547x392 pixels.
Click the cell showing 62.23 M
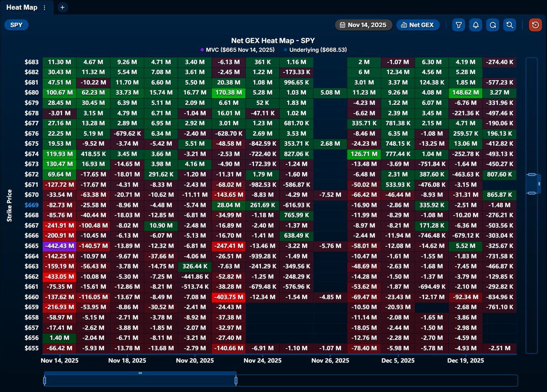tap(93, 93)
